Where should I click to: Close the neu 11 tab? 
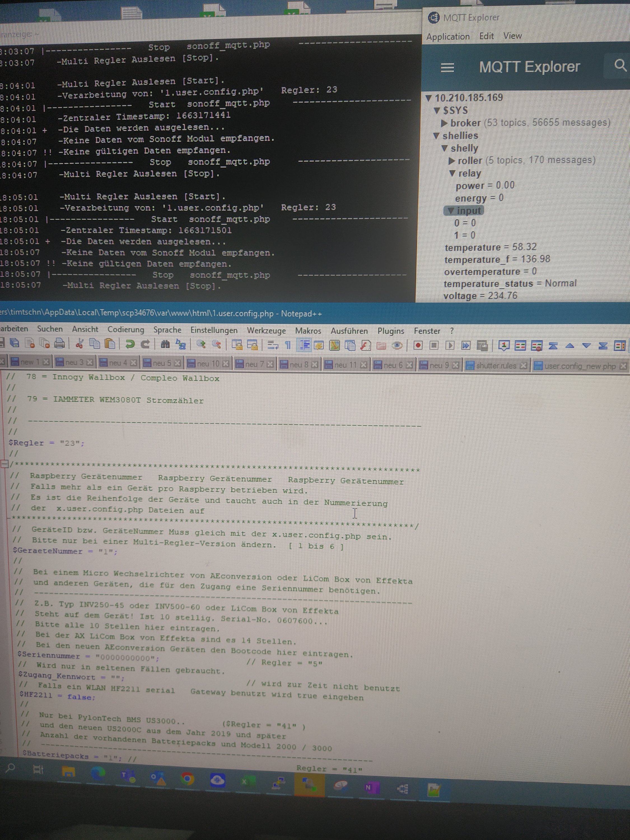coord(363,365)
